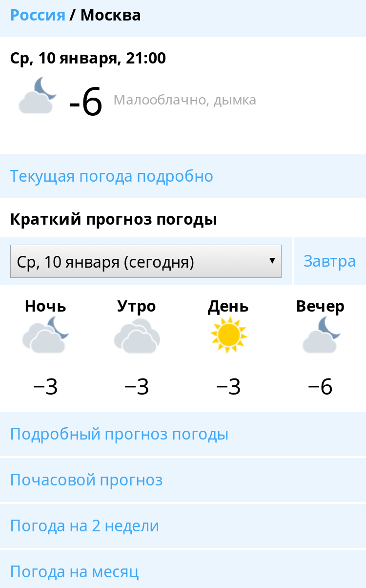The image size is (366, 588).
Task: Open the Россия breadcrumb link
Action: 38,16
